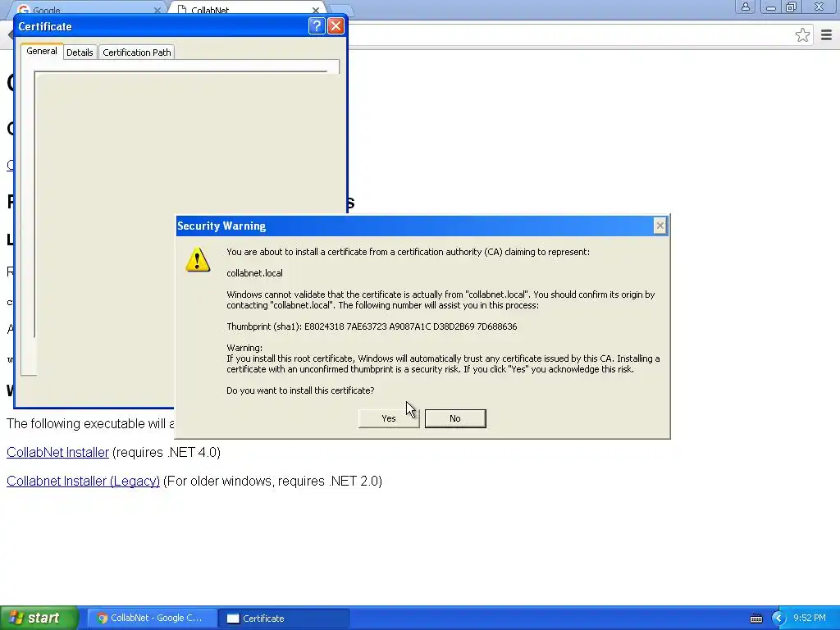This screenshot has width=840, height=630.
Task: Open the Details tab in Certificate window
Action: (80, 52)
